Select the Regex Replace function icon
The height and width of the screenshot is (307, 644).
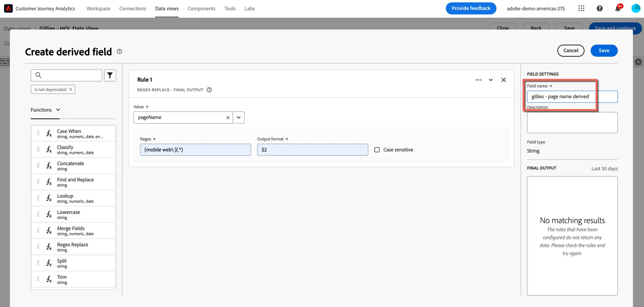click(49, 247)
